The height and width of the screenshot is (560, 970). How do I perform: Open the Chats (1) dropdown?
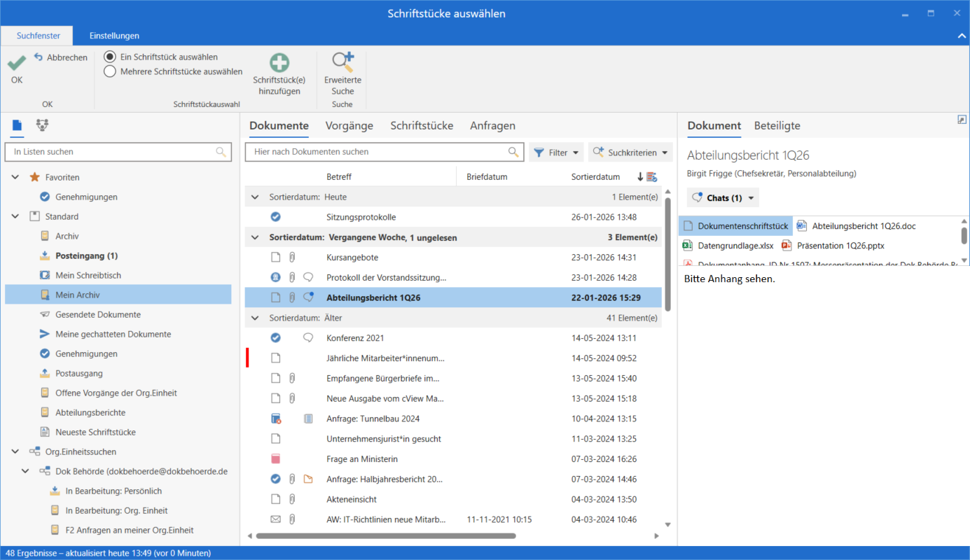click(x=723, y=198)
